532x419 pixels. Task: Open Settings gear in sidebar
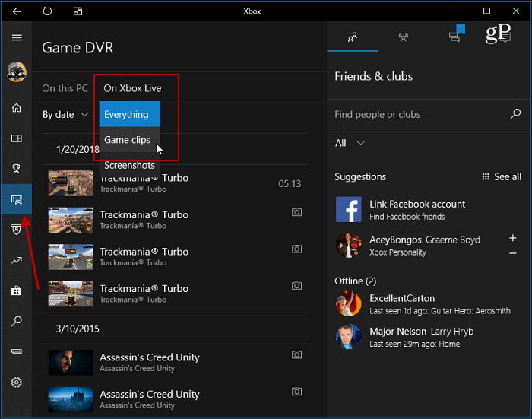tap(16, 382)
